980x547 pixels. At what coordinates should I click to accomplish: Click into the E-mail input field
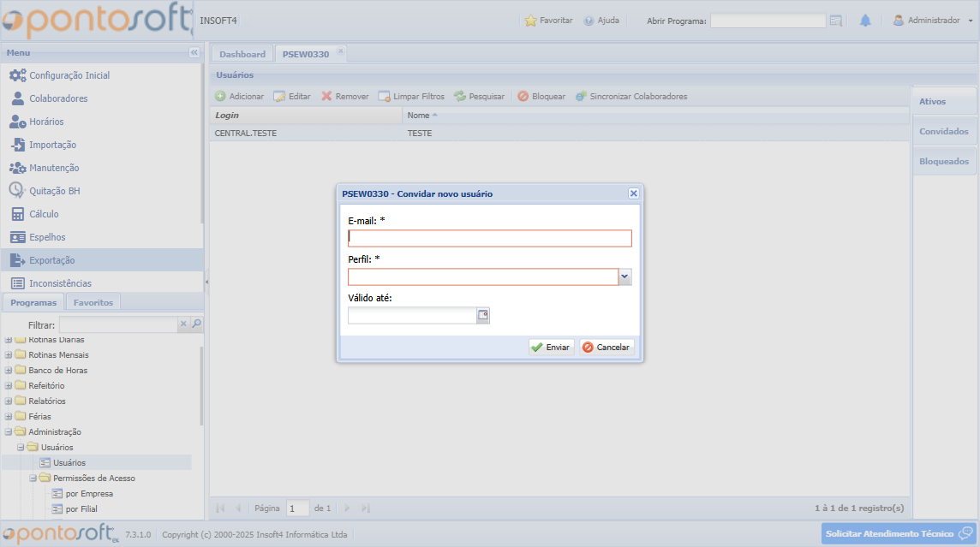point(489,238)
